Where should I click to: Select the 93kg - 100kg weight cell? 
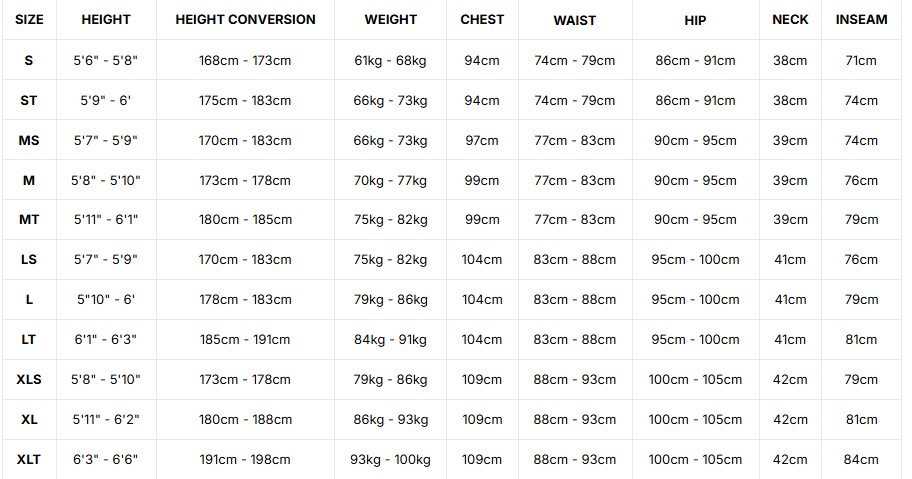pyautogui.click(x=390, y=460)
